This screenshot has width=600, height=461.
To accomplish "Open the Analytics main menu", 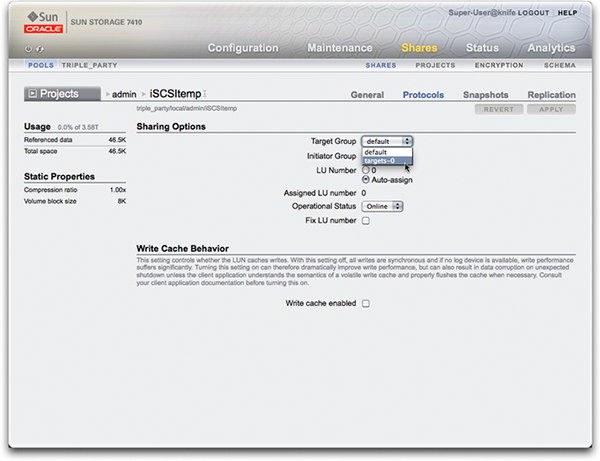I will (551, 48).
